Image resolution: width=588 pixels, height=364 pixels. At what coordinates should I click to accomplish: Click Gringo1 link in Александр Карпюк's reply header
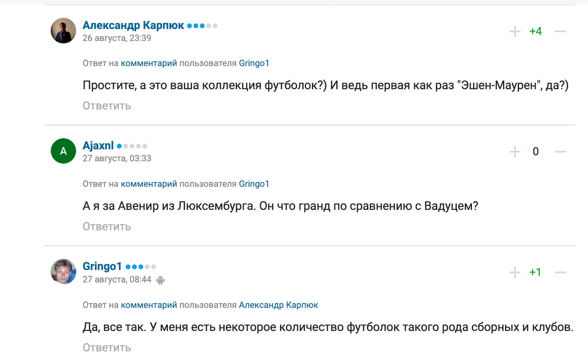click(x=254, y=63)
